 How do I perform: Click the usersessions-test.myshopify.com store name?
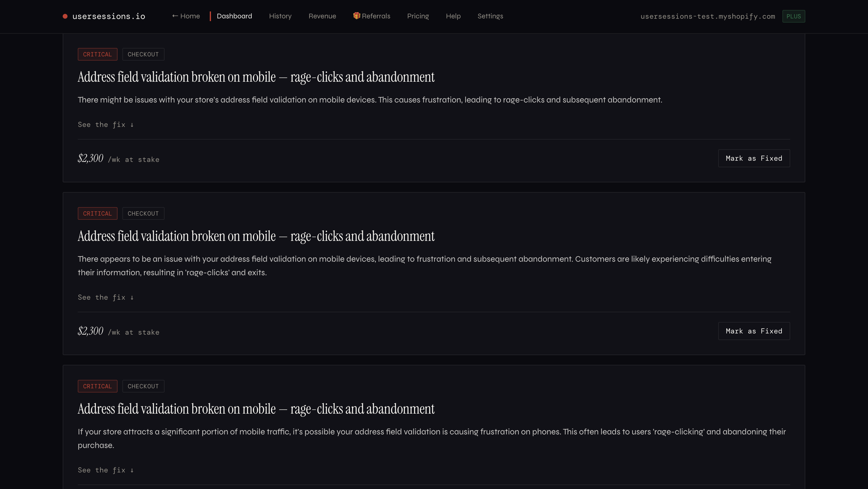click(x=708, y=16)
